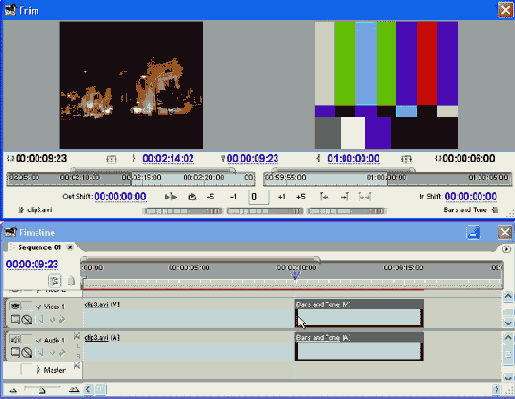Go to previous keyframe on Audio 1
The height and width of the screenshot is (399, 515).
pos(40,352)
